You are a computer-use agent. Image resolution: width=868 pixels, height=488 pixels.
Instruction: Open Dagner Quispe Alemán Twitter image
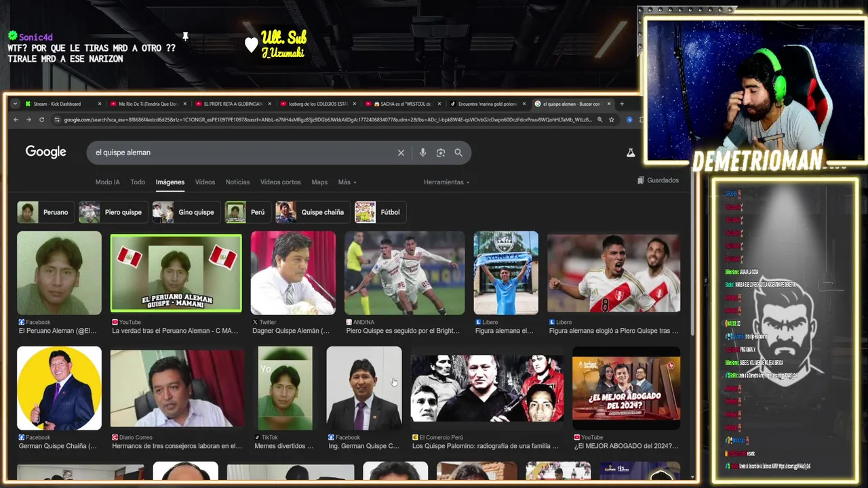[x=293, y=273]
